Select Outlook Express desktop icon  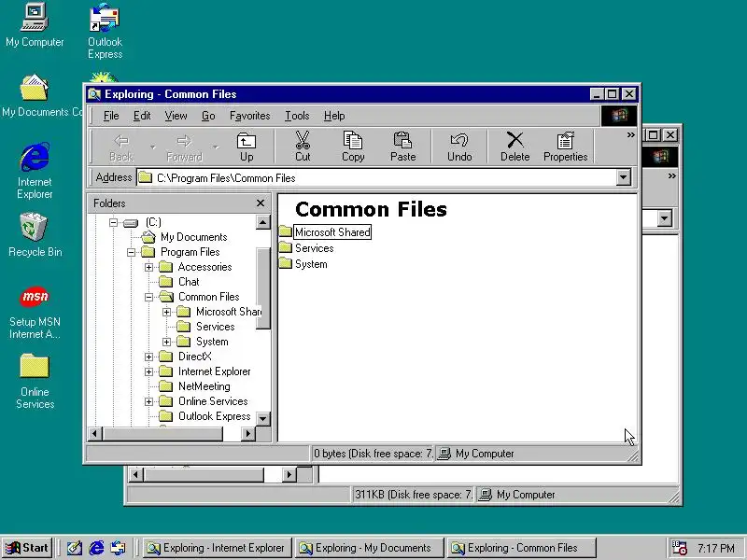coord(105,31)
